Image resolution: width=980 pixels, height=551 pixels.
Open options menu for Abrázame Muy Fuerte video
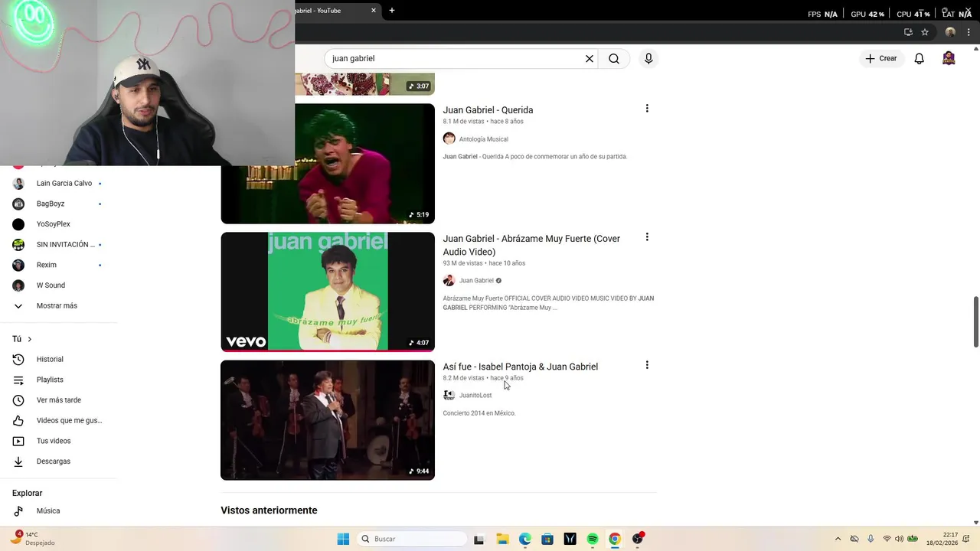tap(647, 237)
